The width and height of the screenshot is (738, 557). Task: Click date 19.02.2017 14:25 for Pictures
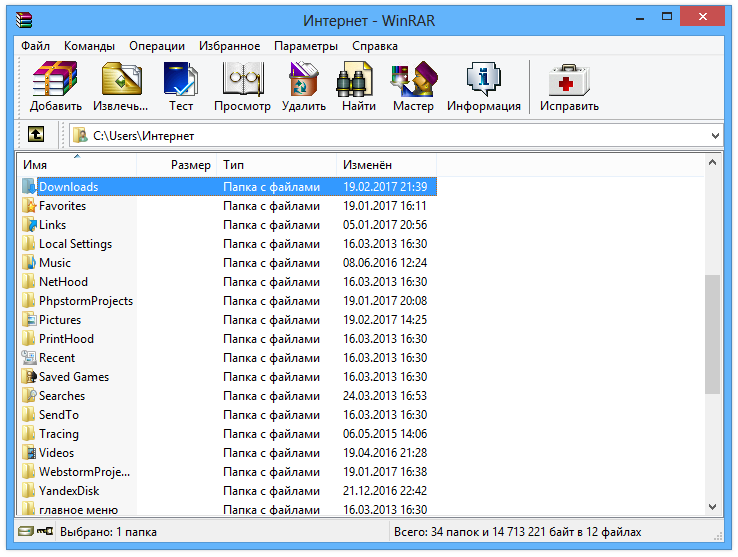(385, 320)
